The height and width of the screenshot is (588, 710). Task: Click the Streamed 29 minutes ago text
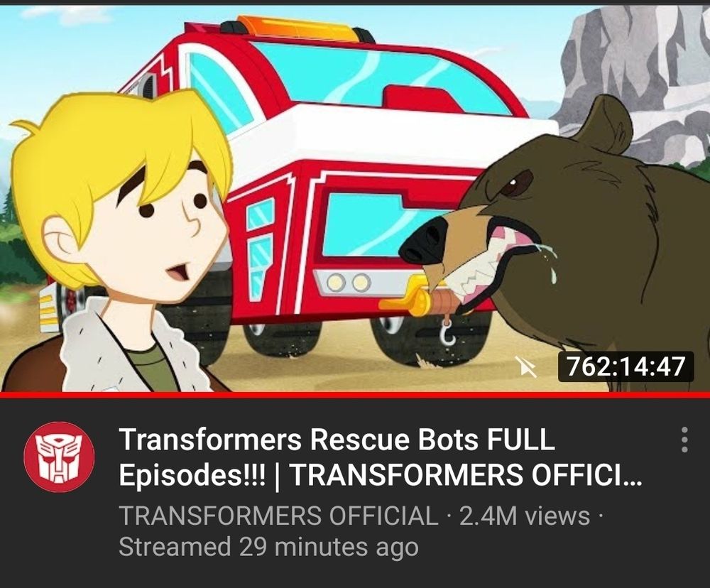(268, 547)
